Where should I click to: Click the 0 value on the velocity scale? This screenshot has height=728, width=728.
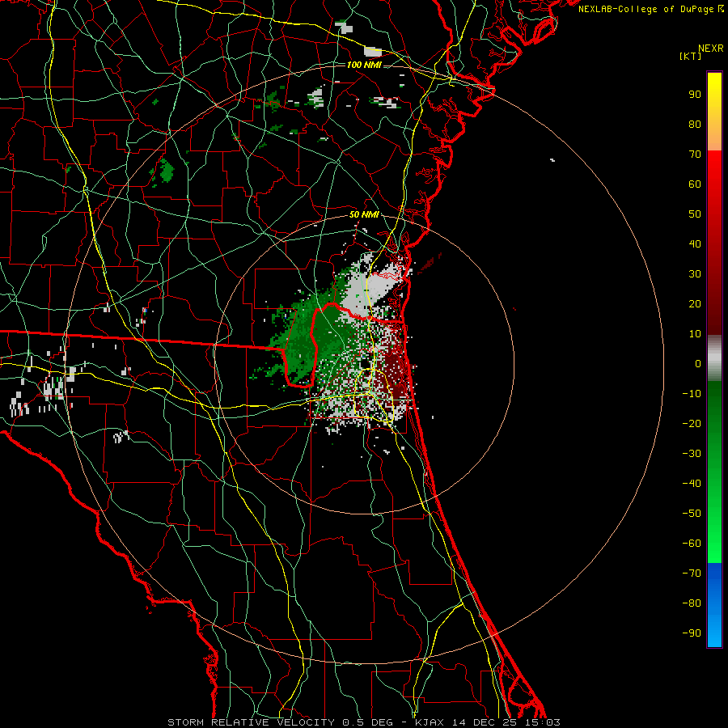[698, 364]
